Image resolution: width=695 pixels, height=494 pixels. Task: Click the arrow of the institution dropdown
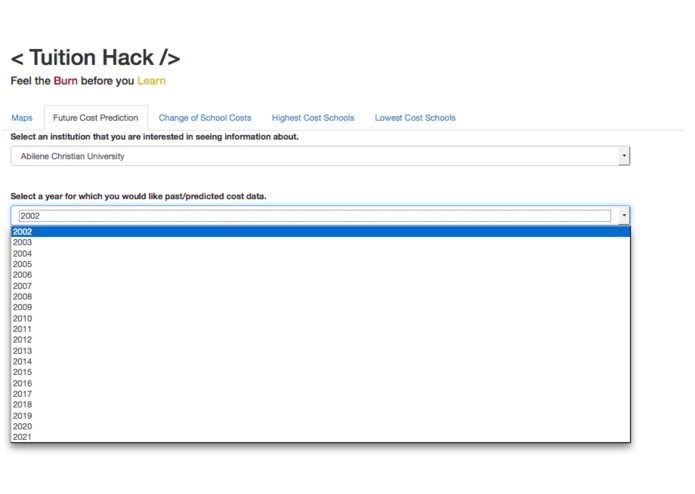click(x=624, y=156)
